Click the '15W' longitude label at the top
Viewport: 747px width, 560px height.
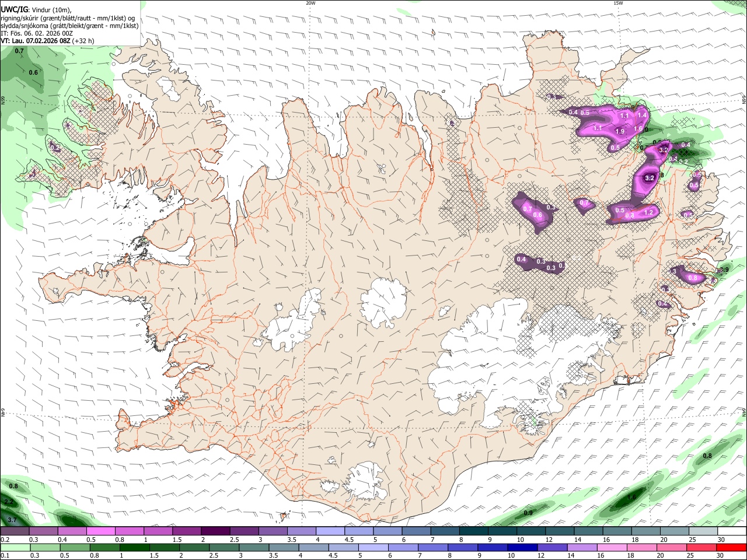coord(618,3)
